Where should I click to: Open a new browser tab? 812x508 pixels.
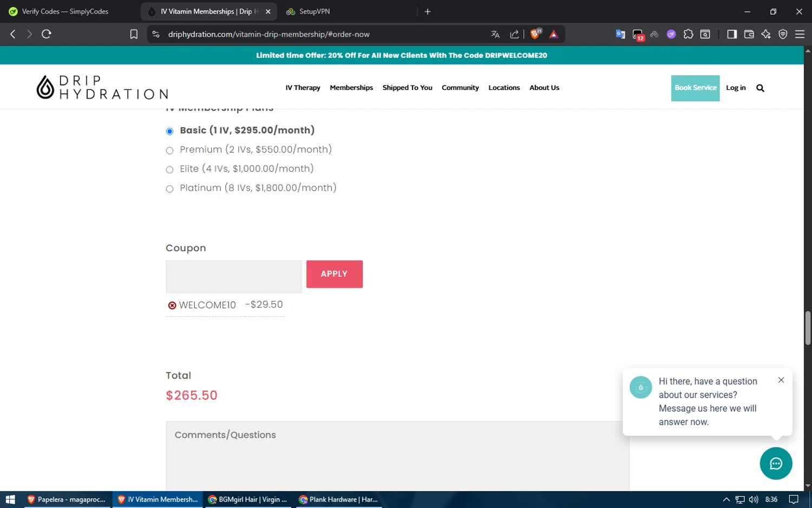(x=428, y=11)
